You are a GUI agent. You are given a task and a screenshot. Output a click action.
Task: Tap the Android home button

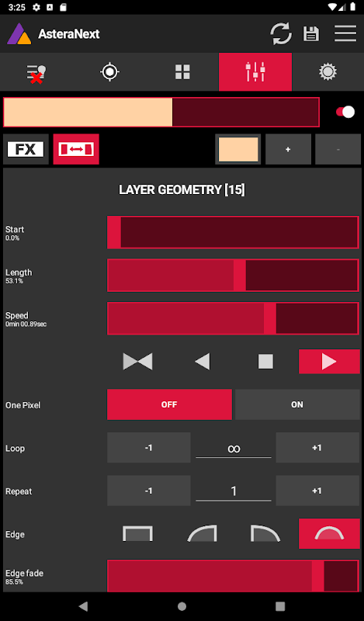182,606
